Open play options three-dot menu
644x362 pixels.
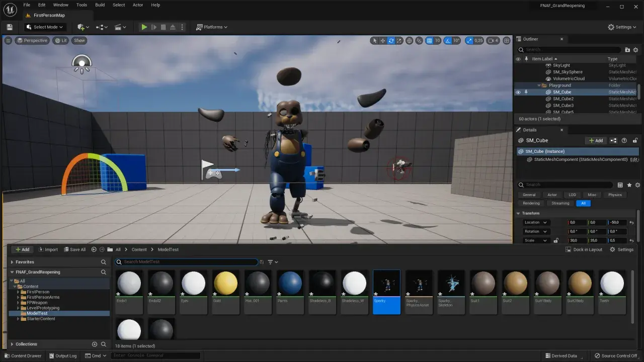(182, 27)
